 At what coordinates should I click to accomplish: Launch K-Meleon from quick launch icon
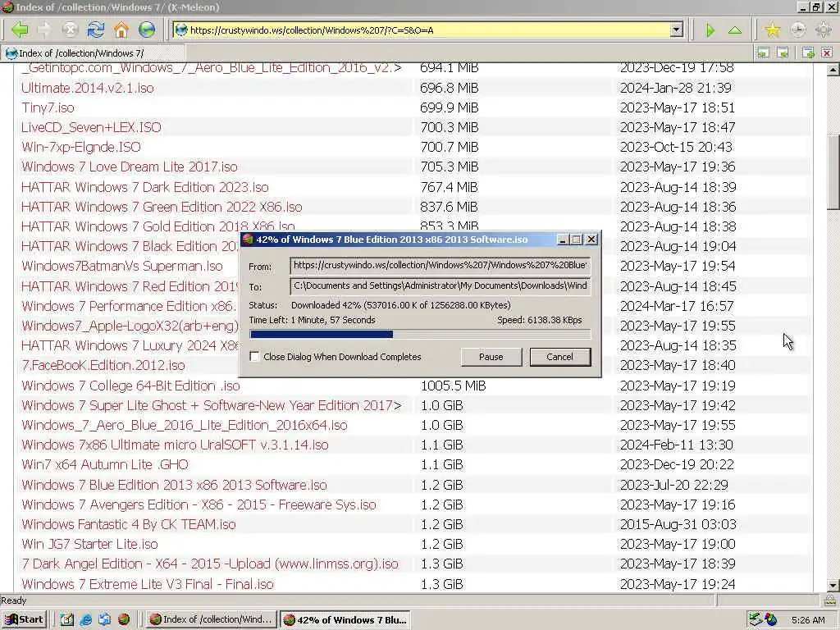coord(124,620)
